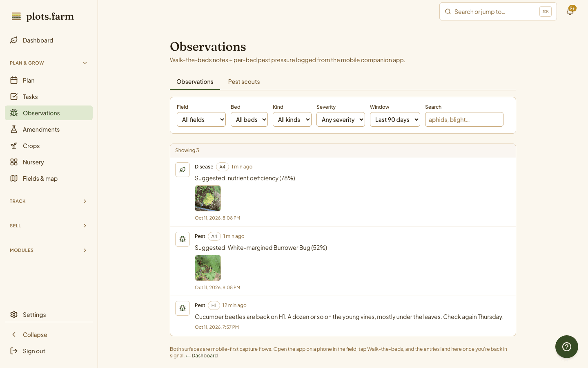Open the nutrient deficiency photo thumbnail
Screen dimensions: 588x368
point(208,198)
